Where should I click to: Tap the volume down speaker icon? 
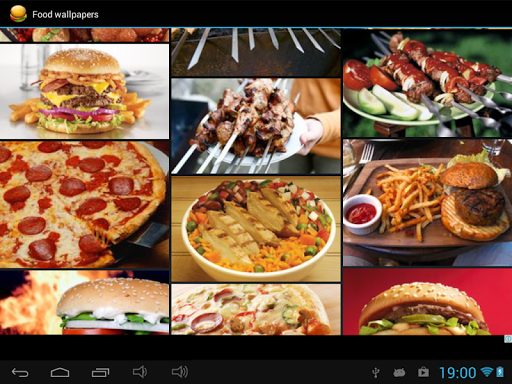click(x=140, y=372)
